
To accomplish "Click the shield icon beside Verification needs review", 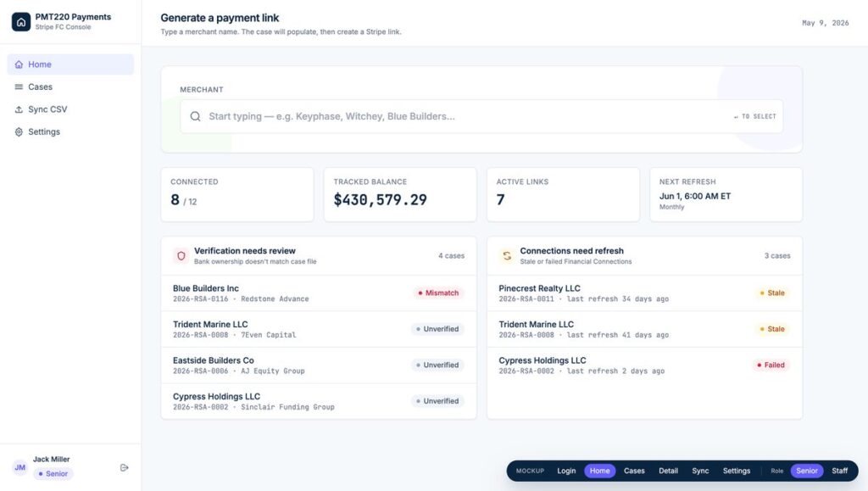I will [181, 256].
